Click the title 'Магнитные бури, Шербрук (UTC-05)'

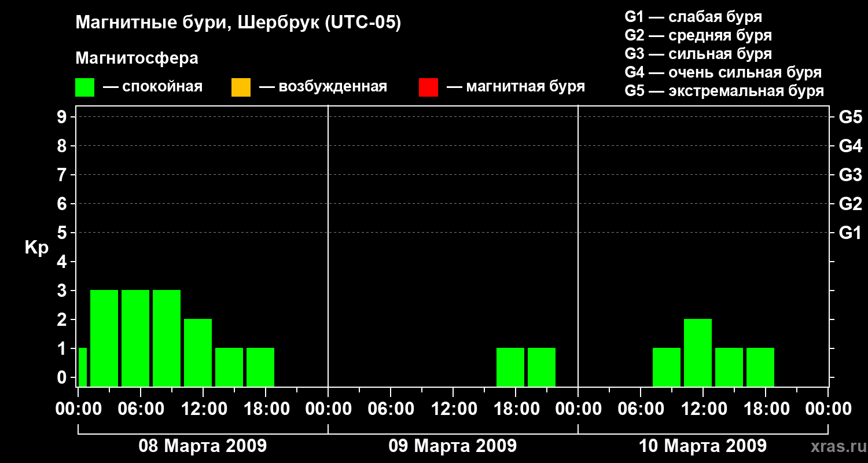238,23
